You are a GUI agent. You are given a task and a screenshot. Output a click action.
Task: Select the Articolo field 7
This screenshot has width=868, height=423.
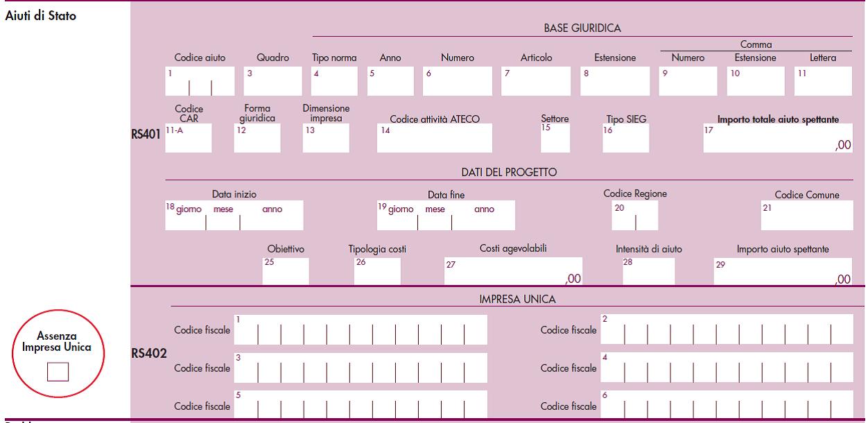pyautogui.click(x=536, y=81)
